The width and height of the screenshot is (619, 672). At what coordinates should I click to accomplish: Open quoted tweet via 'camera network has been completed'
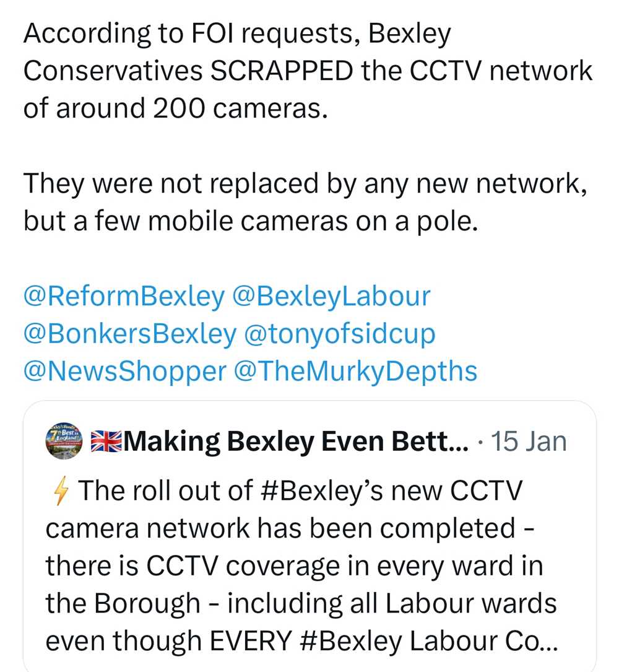(280, 528)
